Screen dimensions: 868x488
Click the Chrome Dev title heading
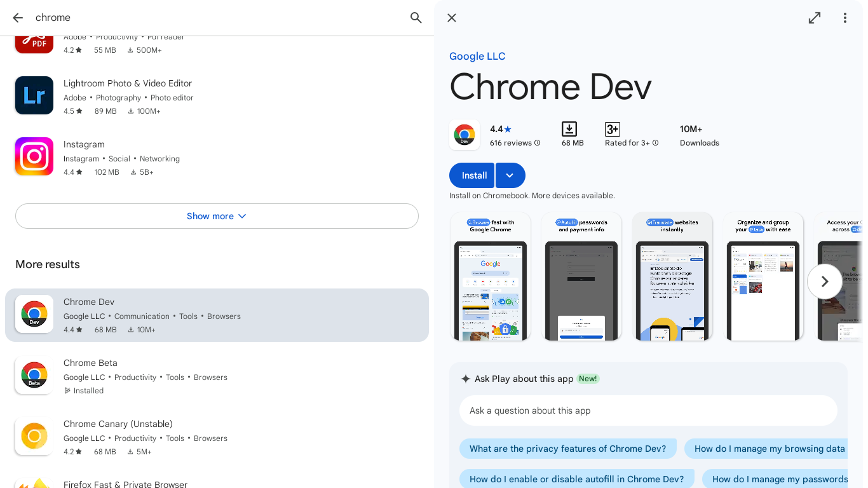(550, 86)
